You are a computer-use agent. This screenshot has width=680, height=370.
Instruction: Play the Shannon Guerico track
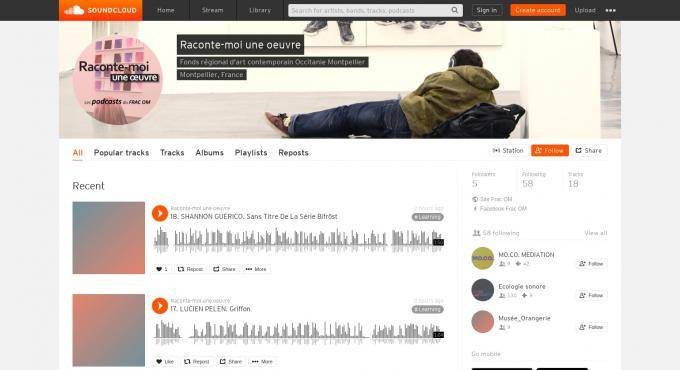tap(160, 213)
